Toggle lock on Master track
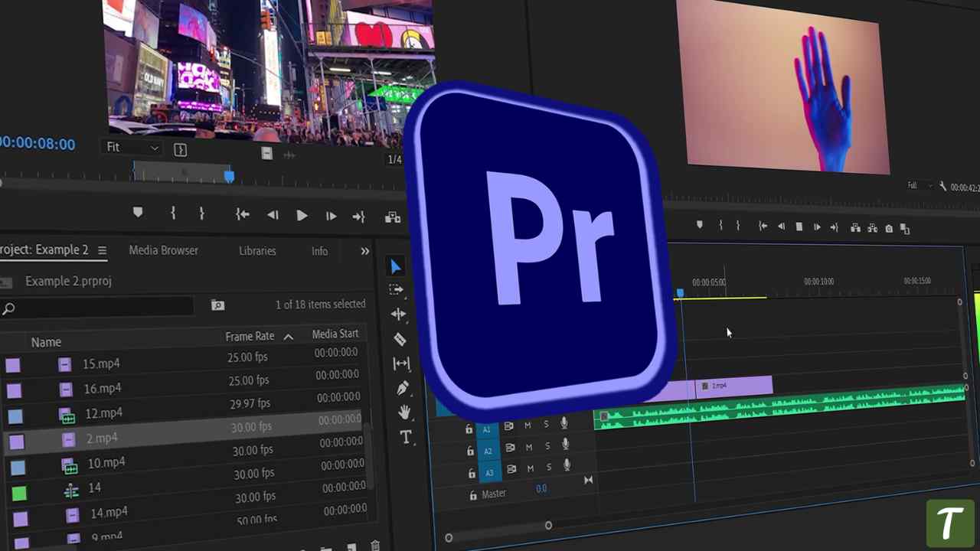 [472, 496]
